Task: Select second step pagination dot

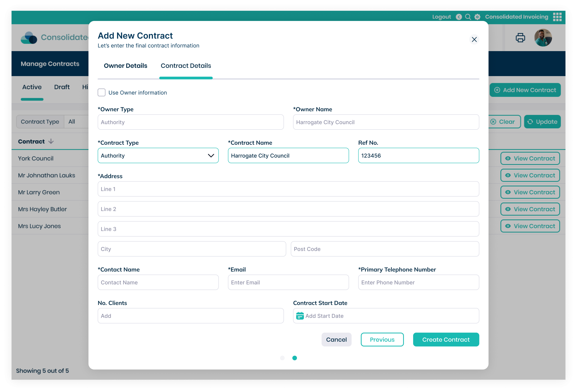Action: pyautogui.click(x=294, y=358)
